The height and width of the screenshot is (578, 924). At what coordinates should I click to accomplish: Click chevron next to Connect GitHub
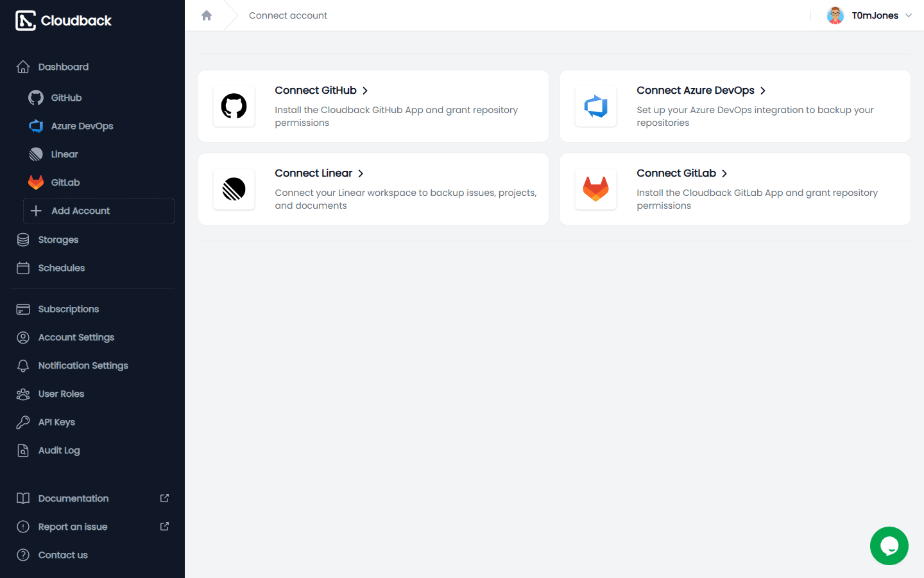coord(365,91)
